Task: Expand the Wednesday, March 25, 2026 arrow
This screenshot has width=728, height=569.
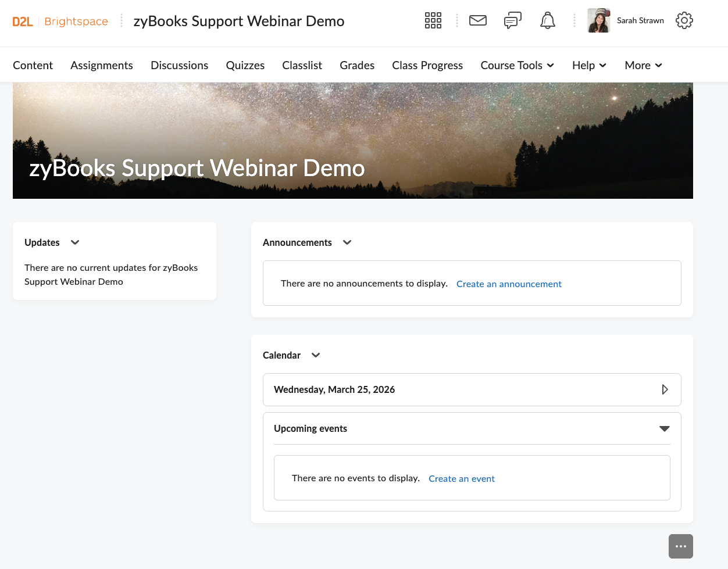Action: [x=665, y=389]
